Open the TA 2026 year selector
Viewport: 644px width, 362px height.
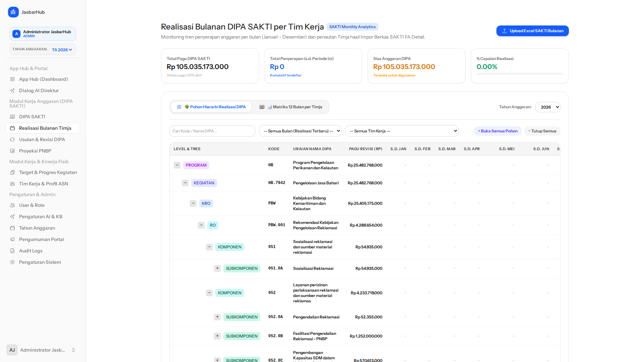62,50
